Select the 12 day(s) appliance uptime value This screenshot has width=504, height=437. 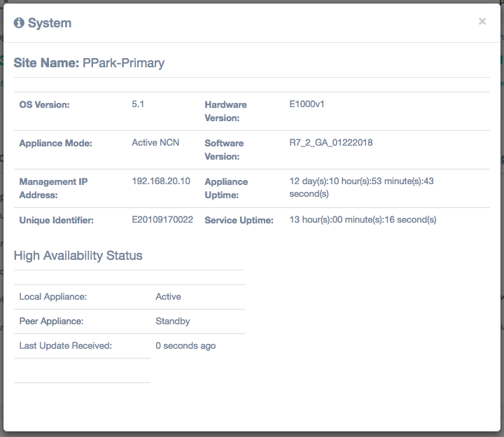click(x=362, y=188)
